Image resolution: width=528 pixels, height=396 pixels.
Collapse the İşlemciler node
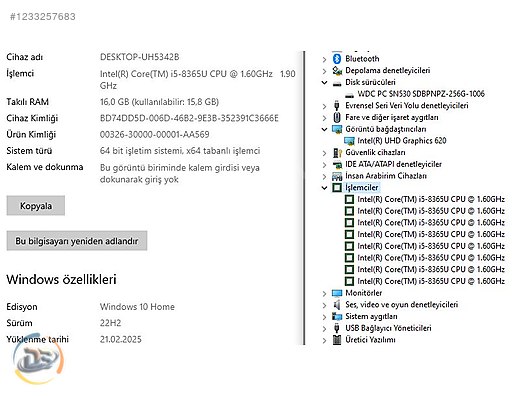pos(324,188)
